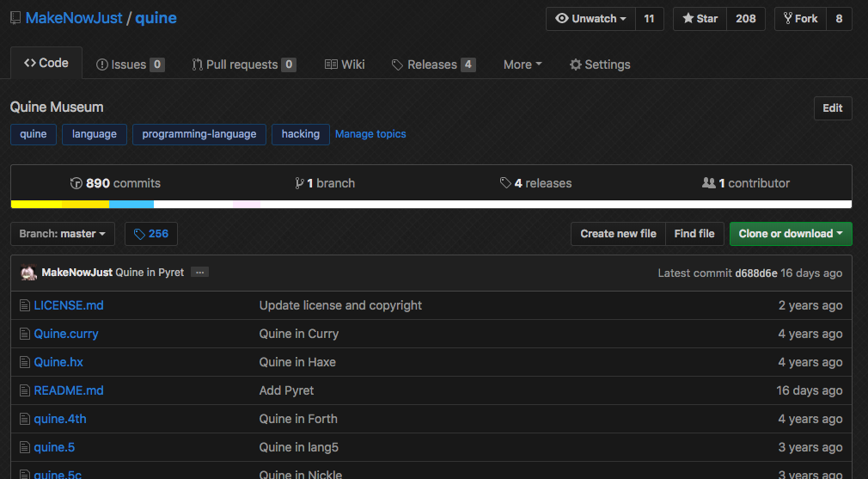This screenshot has height=479, width=868.
Task: Open the Wiki tab
Action: point(345,64)
